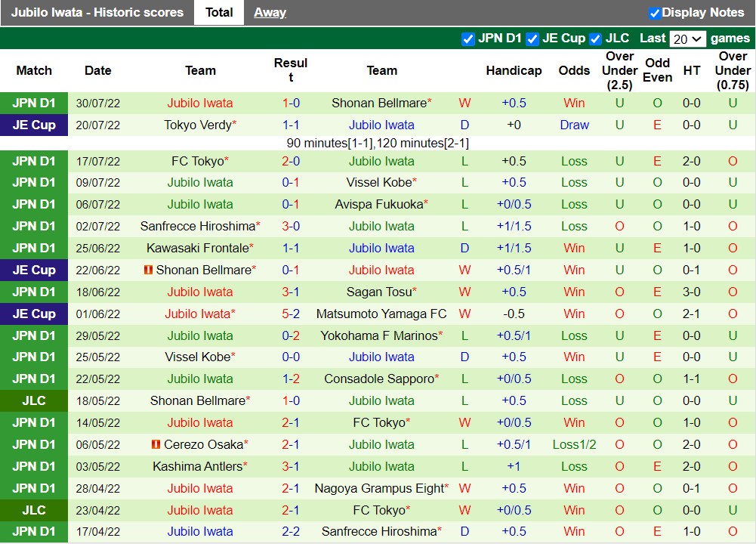This screenshot has height=544, width=756.
Task: Click the 5-2 score against Matsumoto Yamaga
Action: [291, 314]
